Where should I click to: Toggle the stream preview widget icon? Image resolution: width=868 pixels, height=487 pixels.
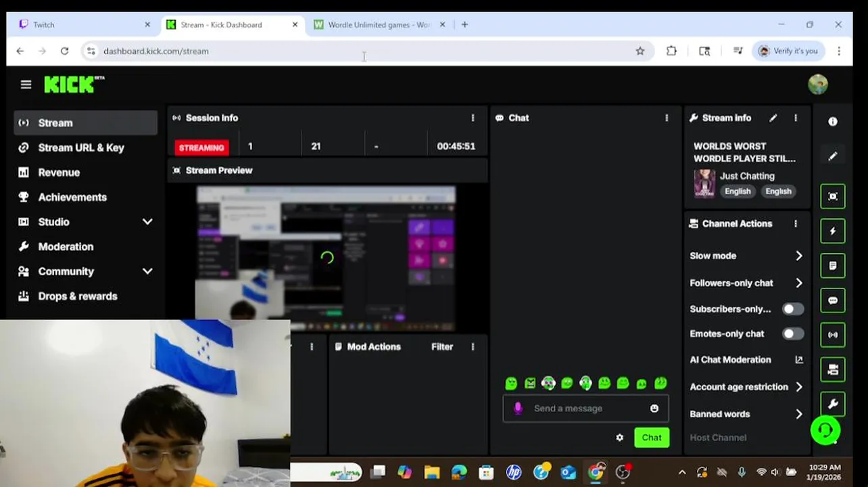pyautogui.click(x=833, y=196)
